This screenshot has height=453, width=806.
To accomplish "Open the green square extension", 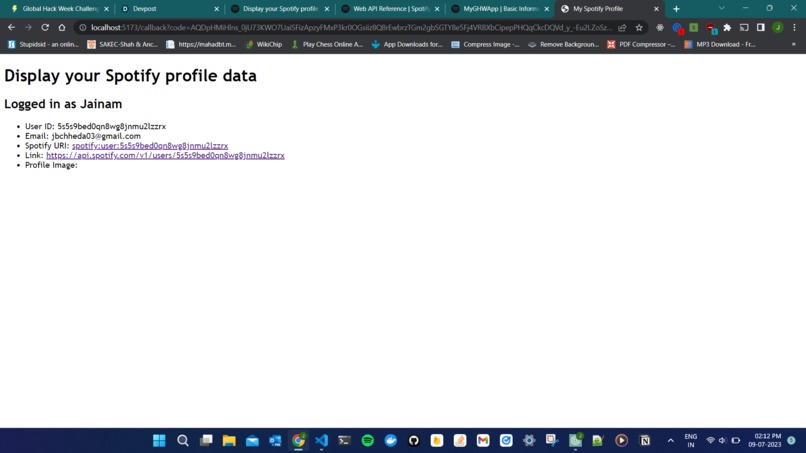I will tap(693, 27).
